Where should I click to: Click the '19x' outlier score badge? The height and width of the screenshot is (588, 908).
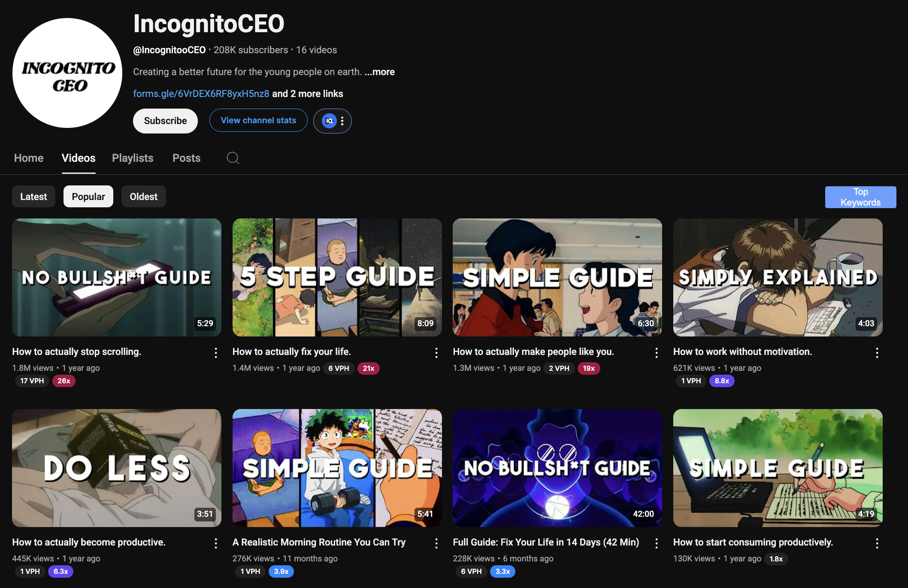pos(589,368)
